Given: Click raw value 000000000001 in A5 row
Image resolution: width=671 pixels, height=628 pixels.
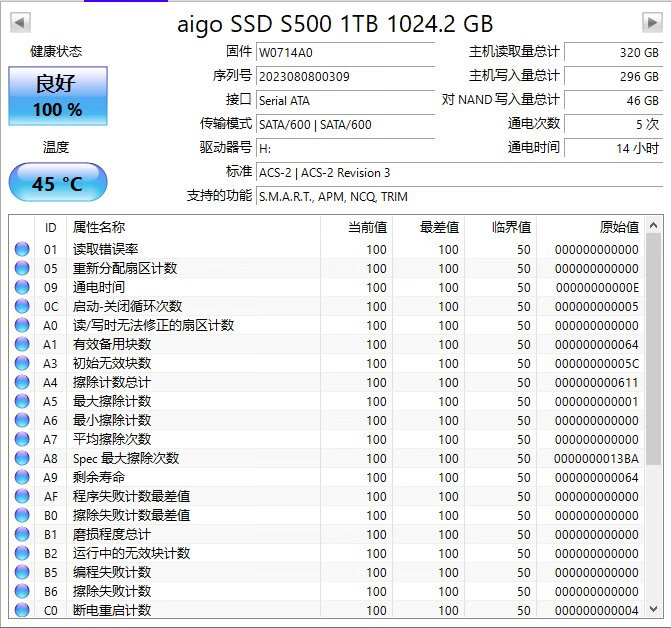Looking at the screenshot, I should point(597,402).
